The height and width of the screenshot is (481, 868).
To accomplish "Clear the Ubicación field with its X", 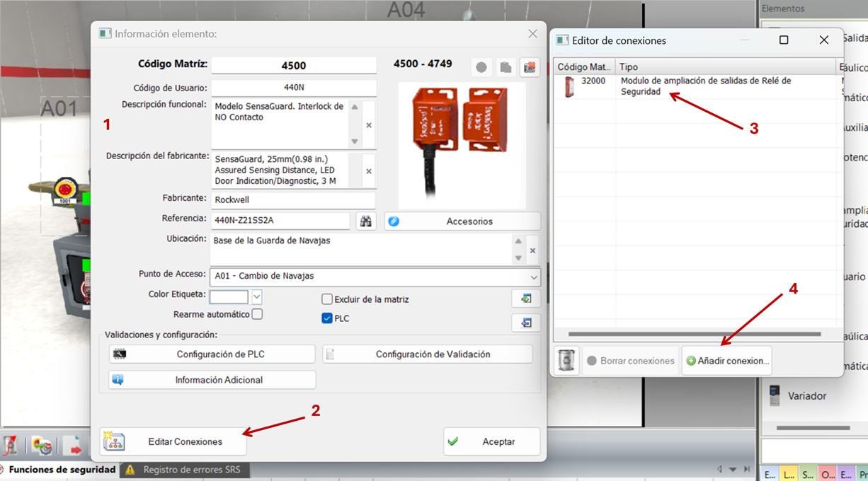I will pos(532,250).
